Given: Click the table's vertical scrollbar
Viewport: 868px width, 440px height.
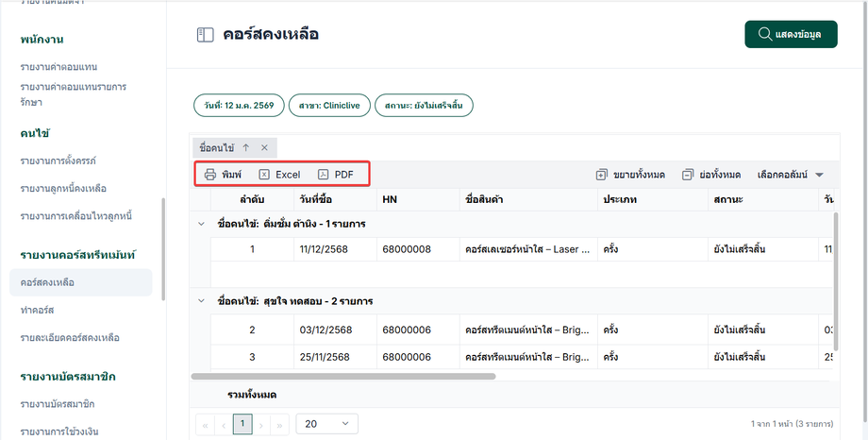Looking at the screenshot, I should (x=836, y=281).
